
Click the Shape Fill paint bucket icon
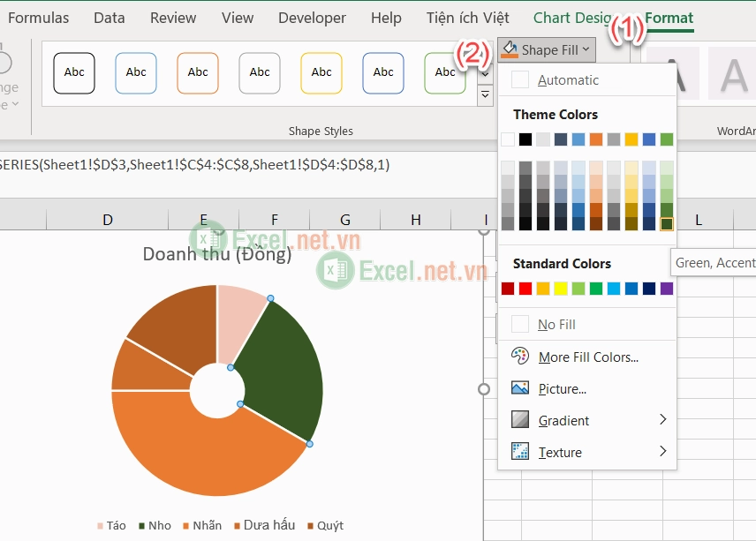[509, 49]
